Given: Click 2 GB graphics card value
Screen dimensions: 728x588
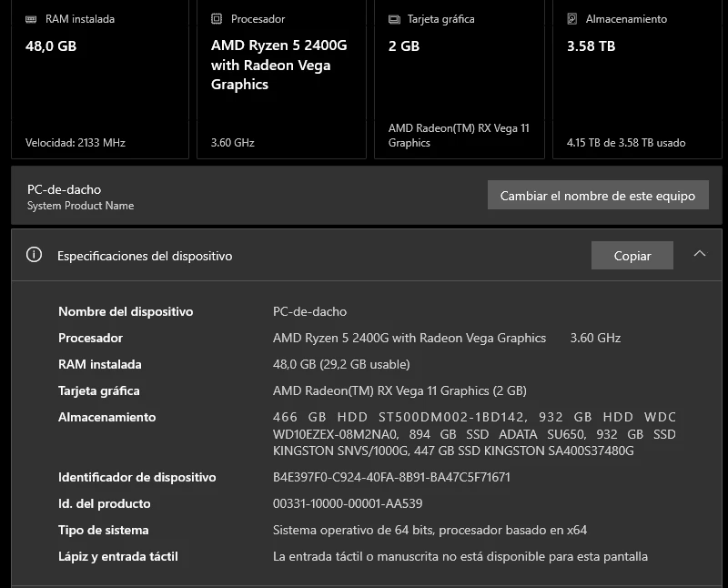Looking at the screenshot, I should pos(404,46).
